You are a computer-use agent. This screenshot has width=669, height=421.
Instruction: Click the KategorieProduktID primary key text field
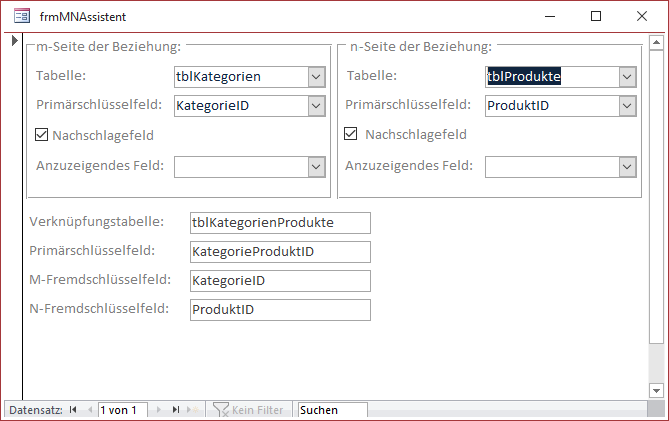[280, 252]
